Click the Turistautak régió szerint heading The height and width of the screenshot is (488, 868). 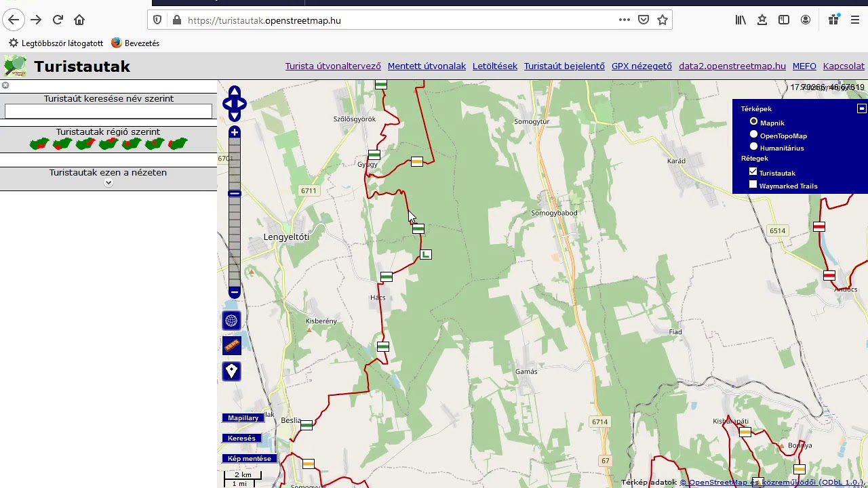(108, 131)
